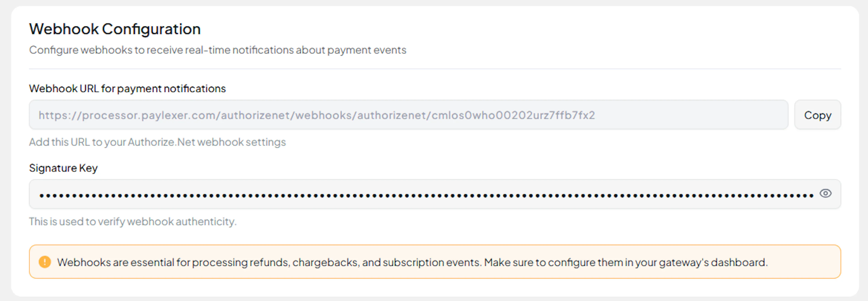Reveal the hidden Signature Key
The image size is (868, 301).
pyautogui.click(x=825, y=194)
